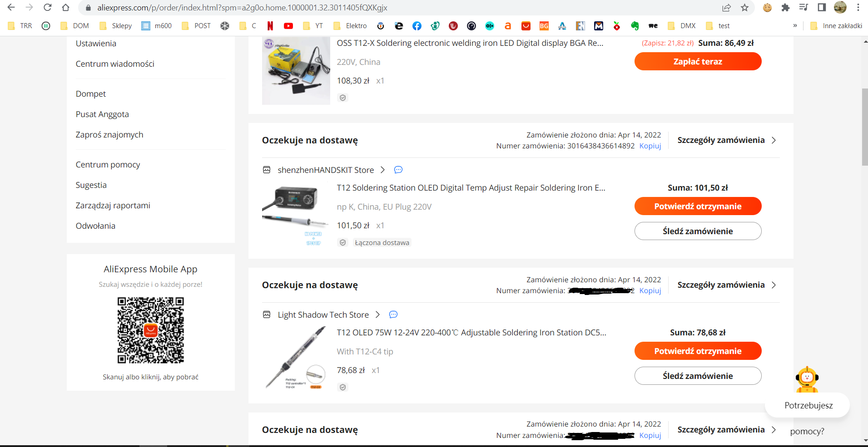The image size is (868, 447).
Task: Click the AliExpress app QR code
Action: pos(151,330)
